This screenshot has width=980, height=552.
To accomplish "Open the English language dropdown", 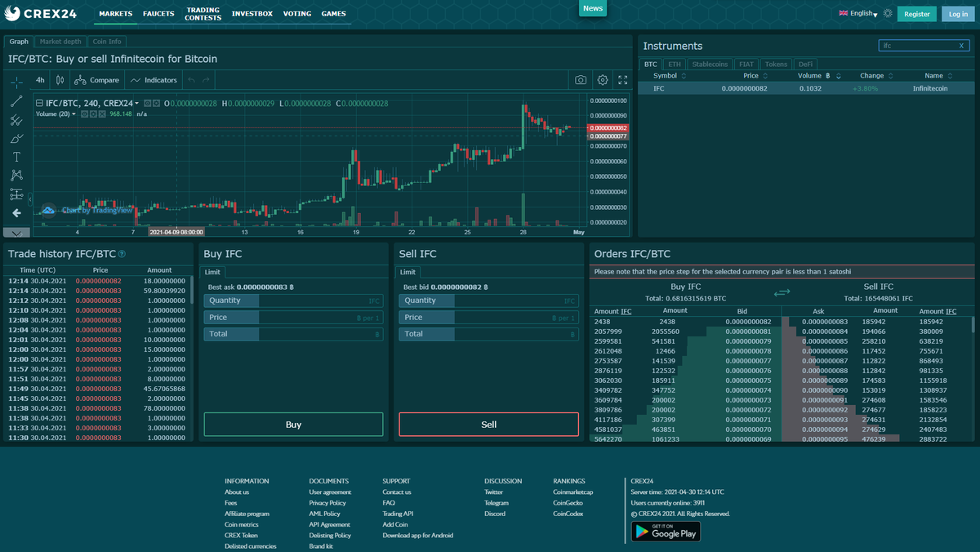I will tap(857, 14).
